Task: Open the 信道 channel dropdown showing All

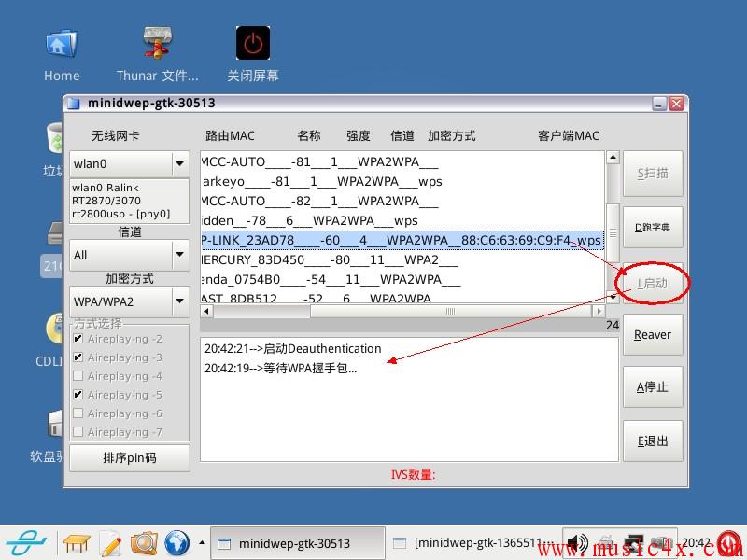Action: [130, 255]
